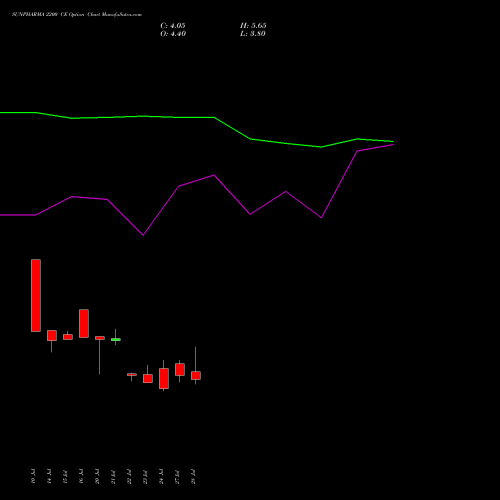Viewport: 500px width, 500px height.
Task: Click the only green candlestick
Action: click(116, 339)
